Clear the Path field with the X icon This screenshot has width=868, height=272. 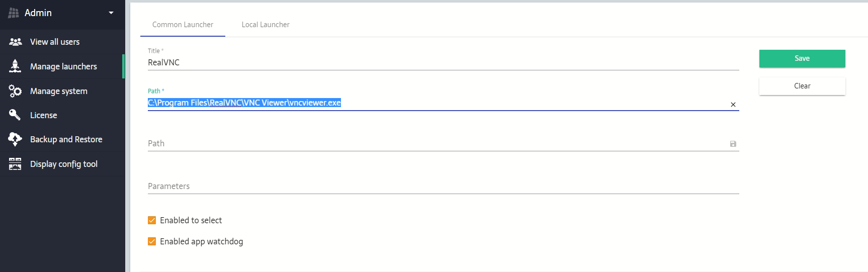pyautogui.click(x=733, y=105)
